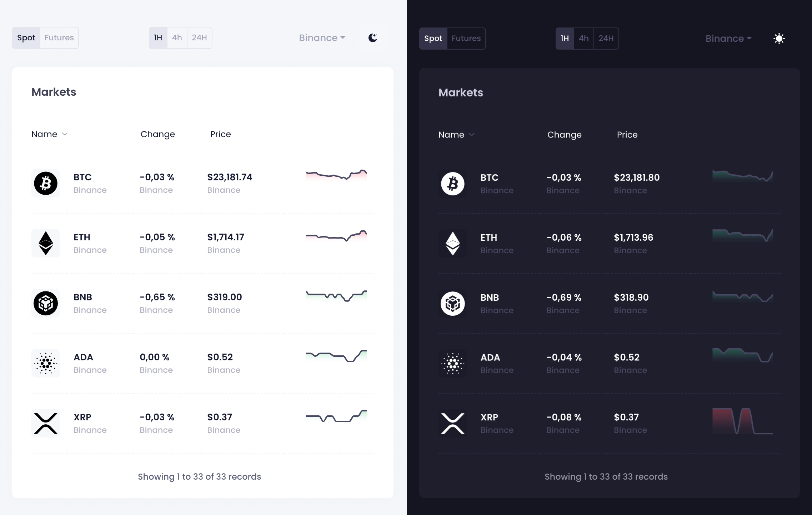Select Futures market in light panel

click(x=59, y=38)
